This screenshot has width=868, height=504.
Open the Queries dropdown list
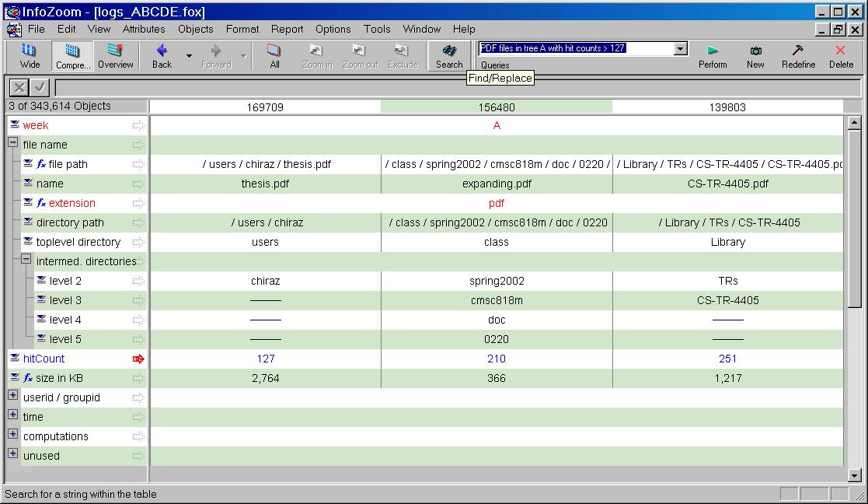(681, 48)
